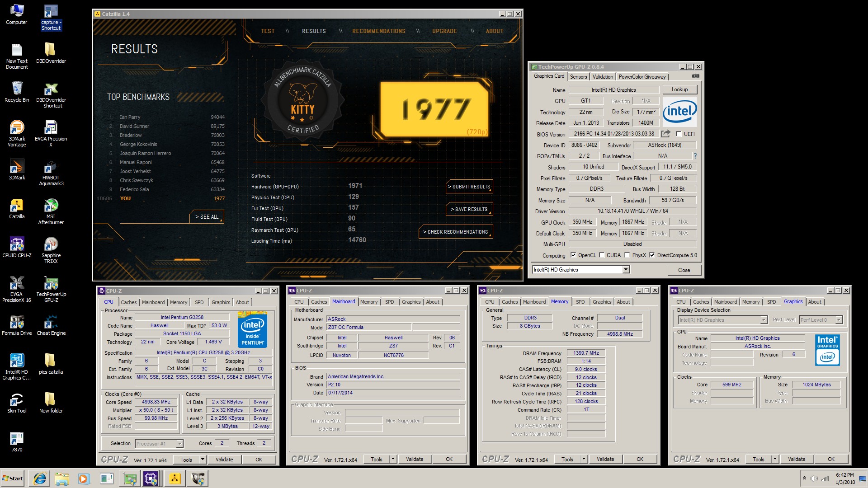Launch the Skin Tool desktop icon
The width and height of the screenshot is (868, 488).
click(x=17, y=403)
